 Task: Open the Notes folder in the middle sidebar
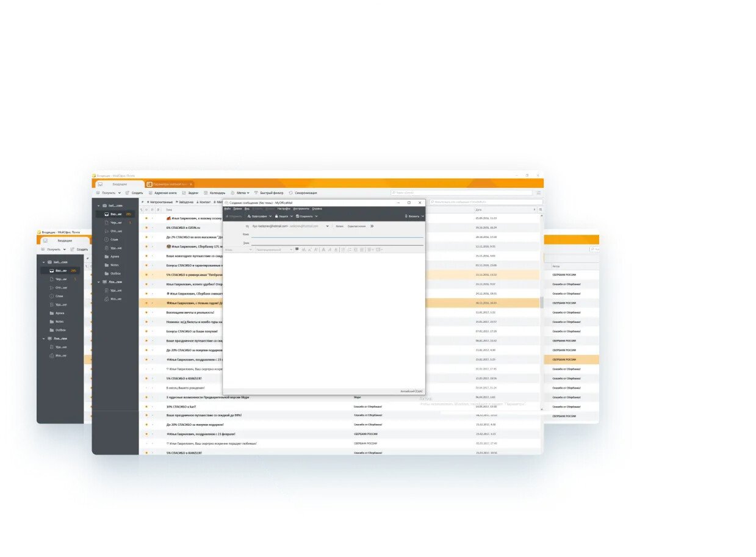[114, 265]
